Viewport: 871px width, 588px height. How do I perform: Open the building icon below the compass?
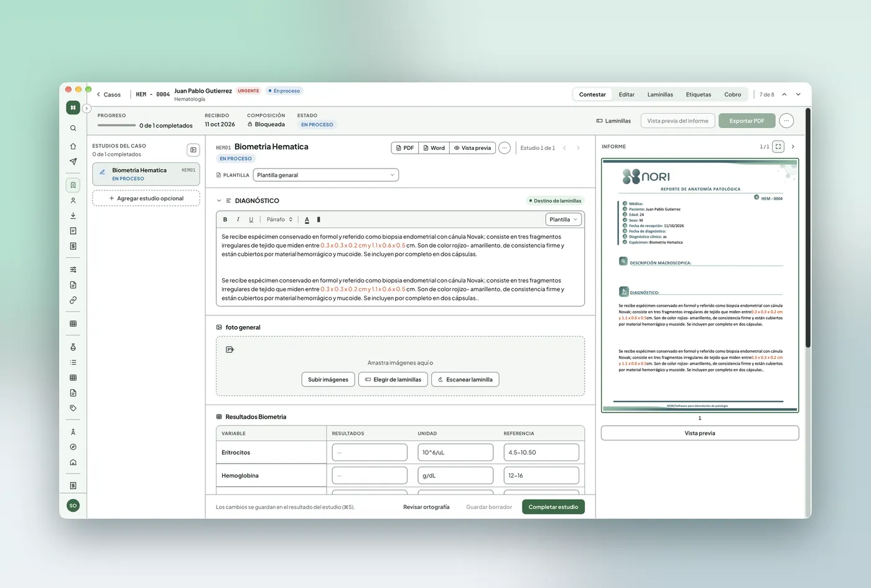tap(73, 462)
